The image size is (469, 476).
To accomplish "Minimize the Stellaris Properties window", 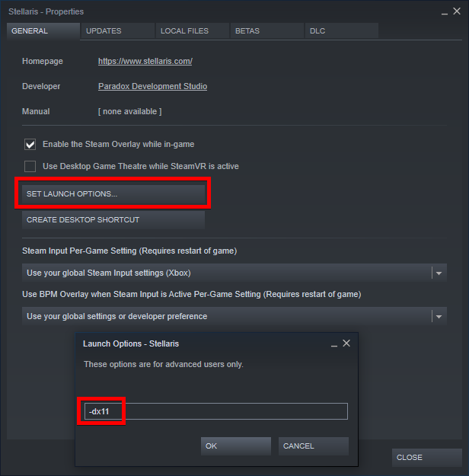I will [x=445, y=12].
